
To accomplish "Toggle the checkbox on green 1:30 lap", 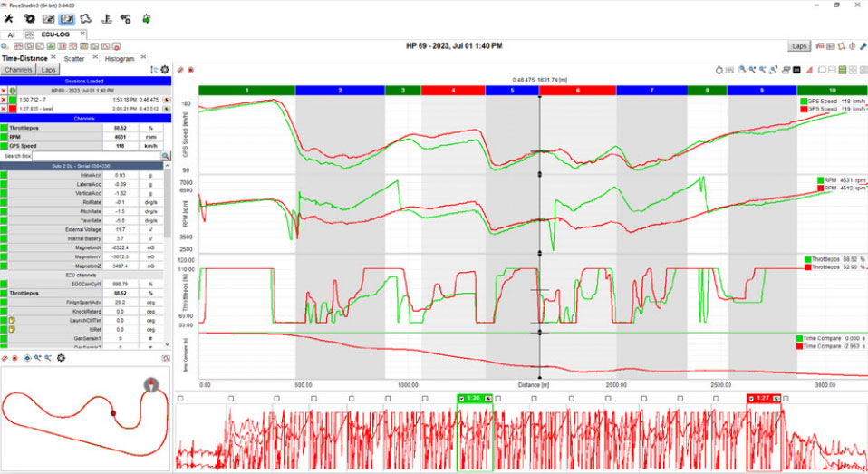I will point(463,399).
